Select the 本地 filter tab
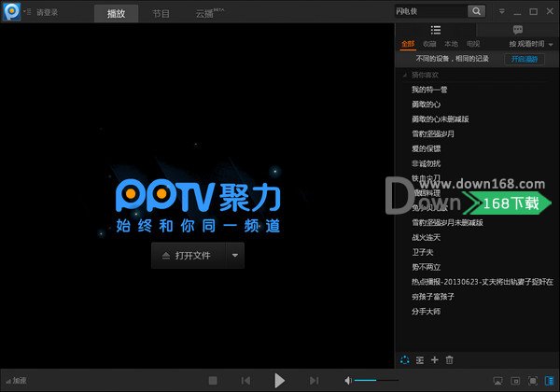This screenshot has width=560, height=392. [x=451, y=44]
